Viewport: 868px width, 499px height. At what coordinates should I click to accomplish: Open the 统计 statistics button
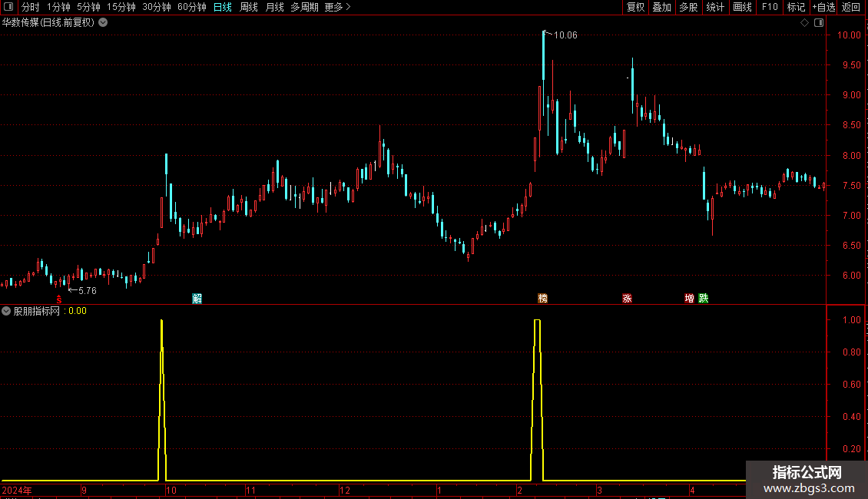point(715,7)
